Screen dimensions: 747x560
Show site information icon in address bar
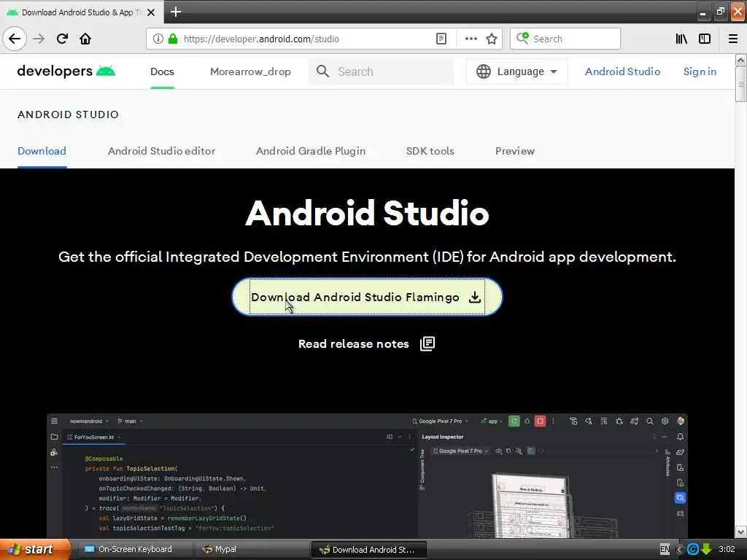[x=158, y=39]
